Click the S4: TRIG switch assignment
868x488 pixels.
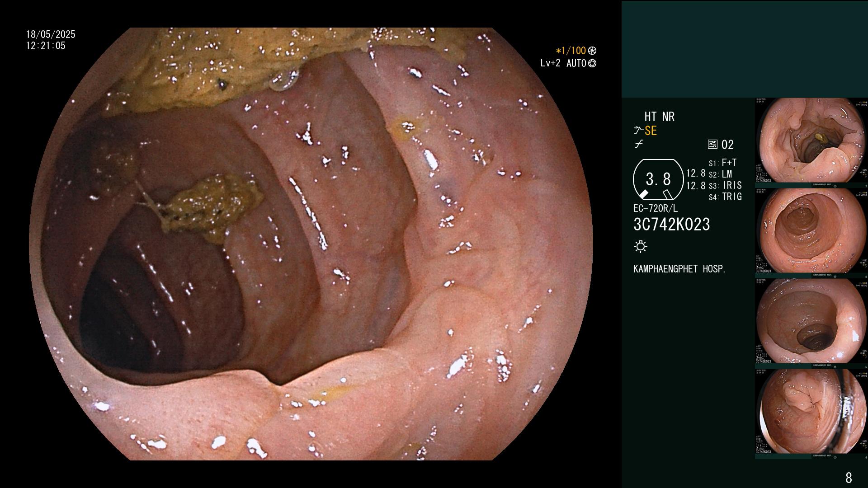tap(725, 197)
